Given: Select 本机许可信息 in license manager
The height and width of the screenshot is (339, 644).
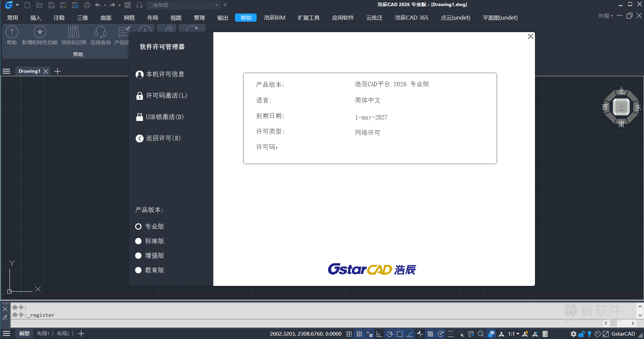Looking at the screenshot, I should pyautogui.click(x=160, y=74).
